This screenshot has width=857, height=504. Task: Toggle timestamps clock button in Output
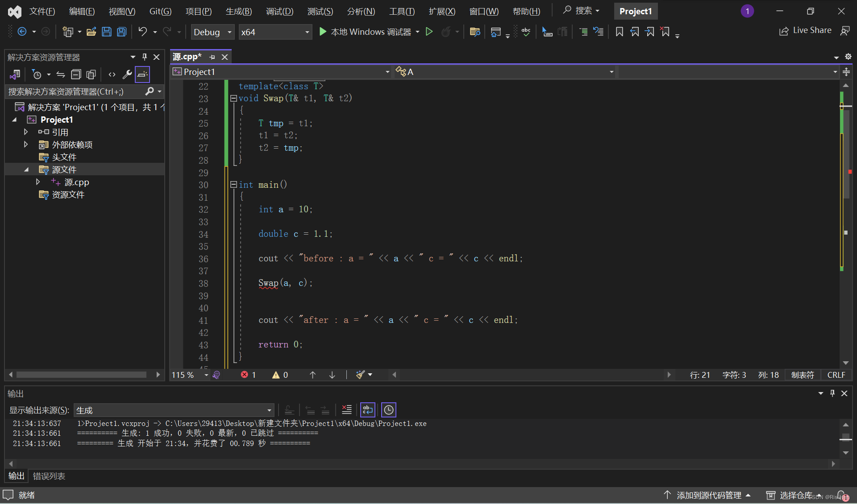click(x=389, y=409)
